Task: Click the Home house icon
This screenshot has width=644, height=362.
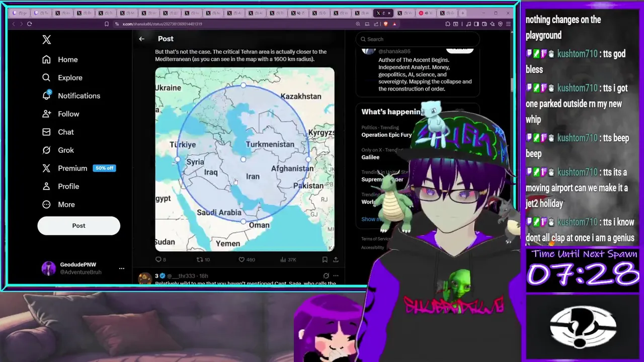Action: tap(46, 59)
